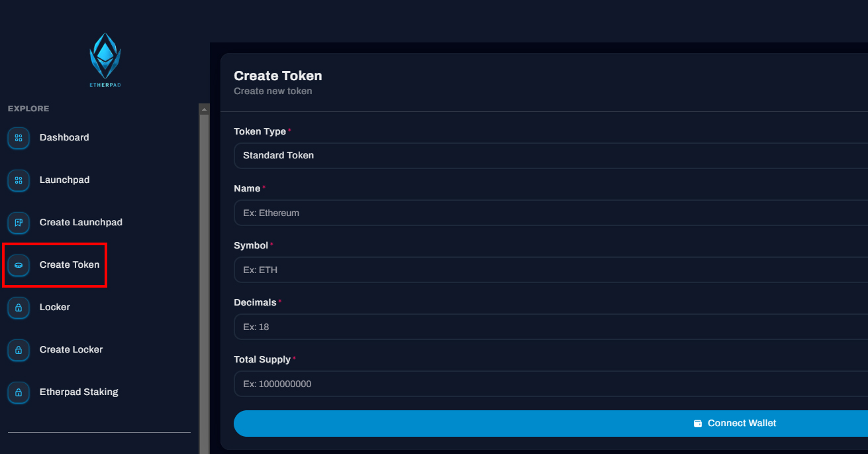Image resolution: width=868 pixels, height=454 pixels.
Task: Open the Dashboard menu item
Action: click(x=64, y=138)
